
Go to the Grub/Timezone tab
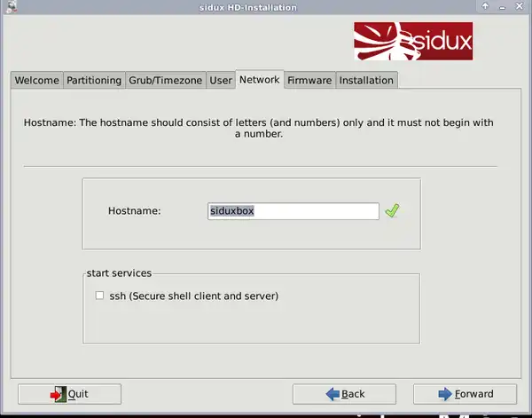point(166,80)
